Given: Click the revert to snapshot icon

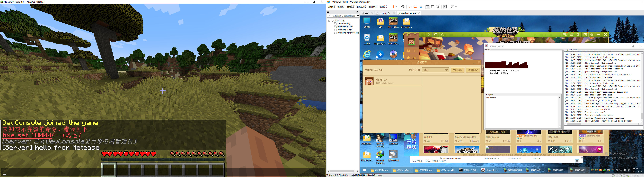Looking at the screenshot, I should pos(415,7).
